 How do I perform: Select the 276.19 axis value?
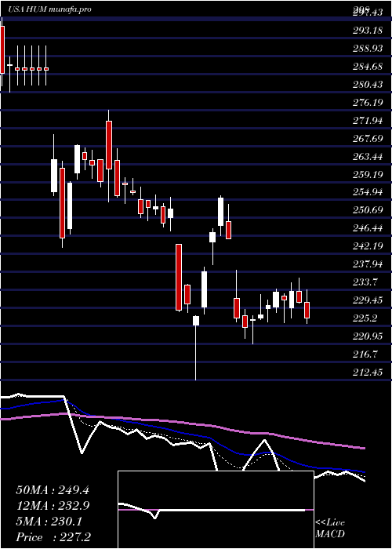pyautogui.click(x=368, y=103)
